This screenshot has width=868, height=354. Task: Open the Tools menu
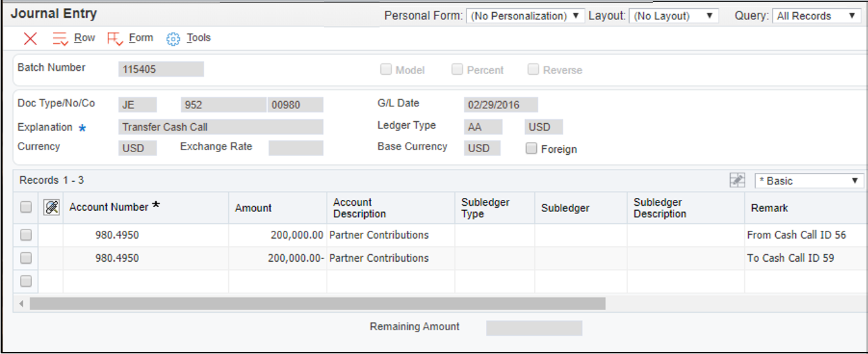coord(198,38)
